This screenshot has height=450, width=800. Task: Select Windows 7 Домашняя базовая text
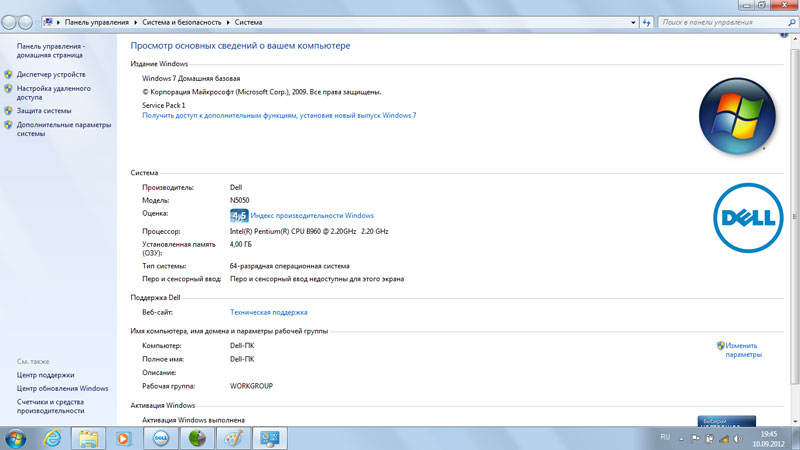tap(191, 79)
